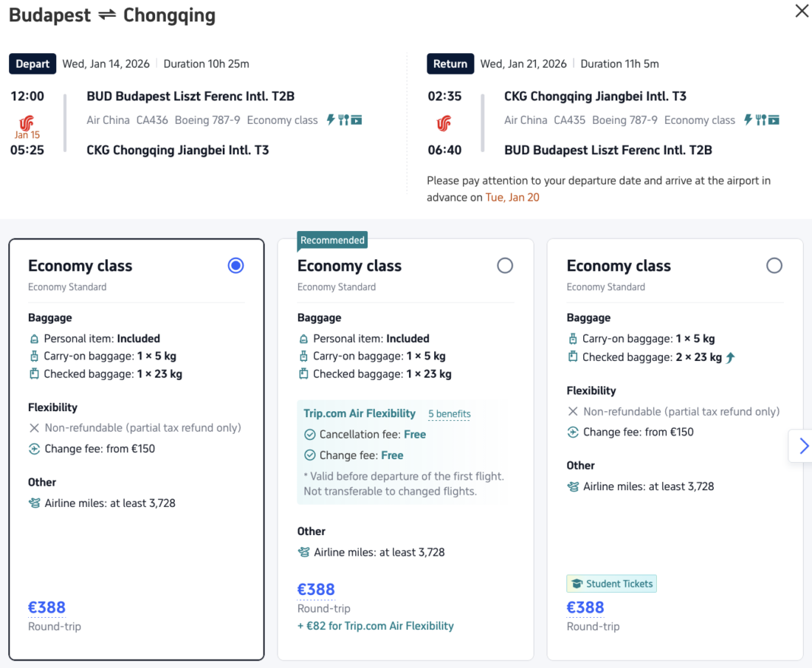
Task: Click the Student Tickets badge
Action: click(x=611, y=584)
